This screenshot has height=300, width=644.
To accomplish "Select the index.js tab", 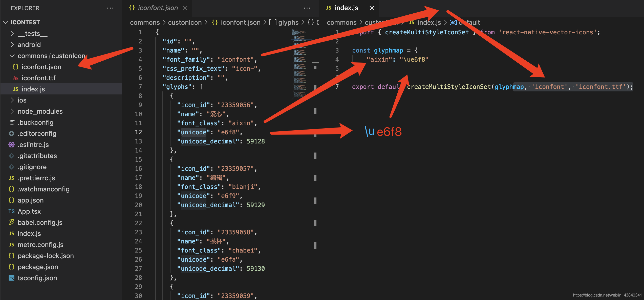I will (x=347, y=8).
